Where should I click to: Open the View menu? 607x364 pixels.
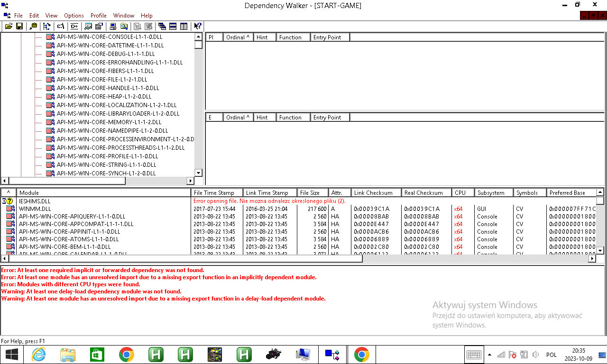[51, 16]
